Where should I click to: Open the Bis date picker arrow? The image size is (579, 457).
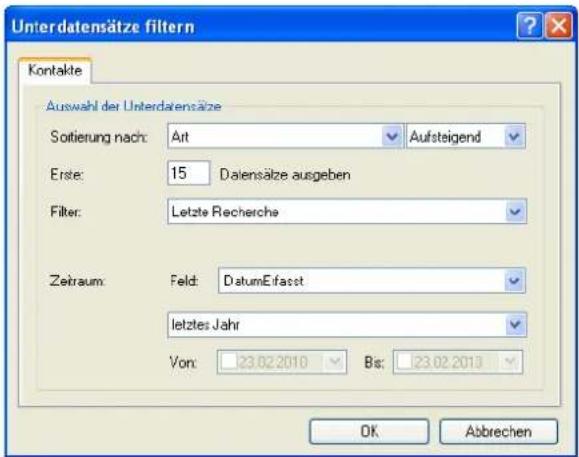click(x=511, y=362)
